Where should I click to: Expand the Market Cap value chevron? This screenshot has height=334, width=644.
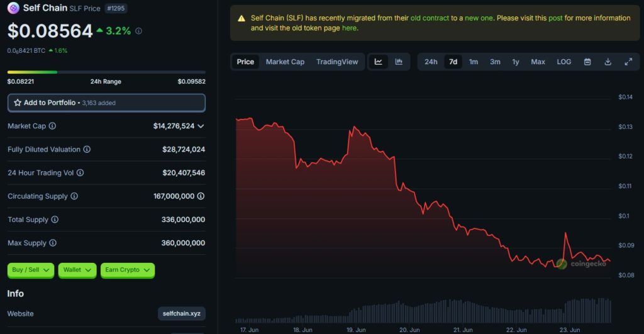click(201, 126)
